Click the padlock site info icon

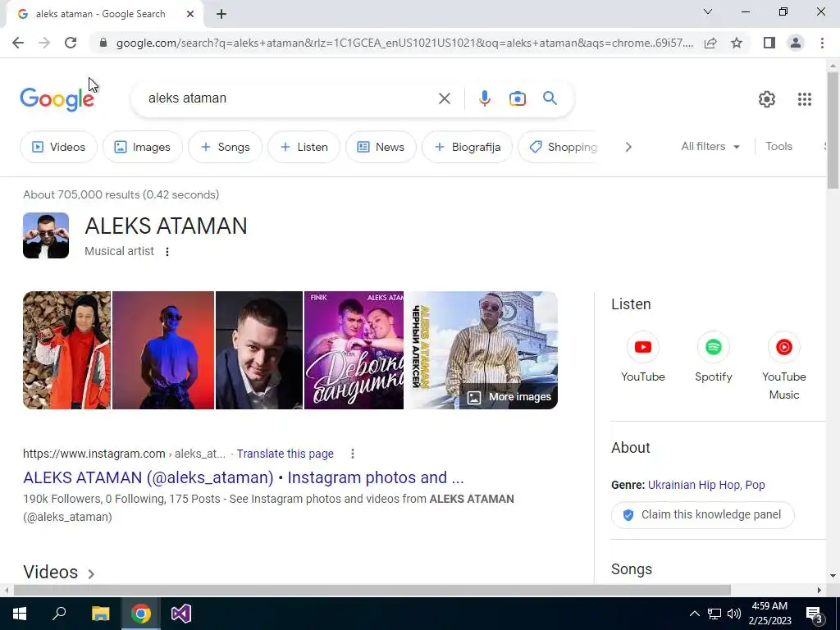point(103,43)
